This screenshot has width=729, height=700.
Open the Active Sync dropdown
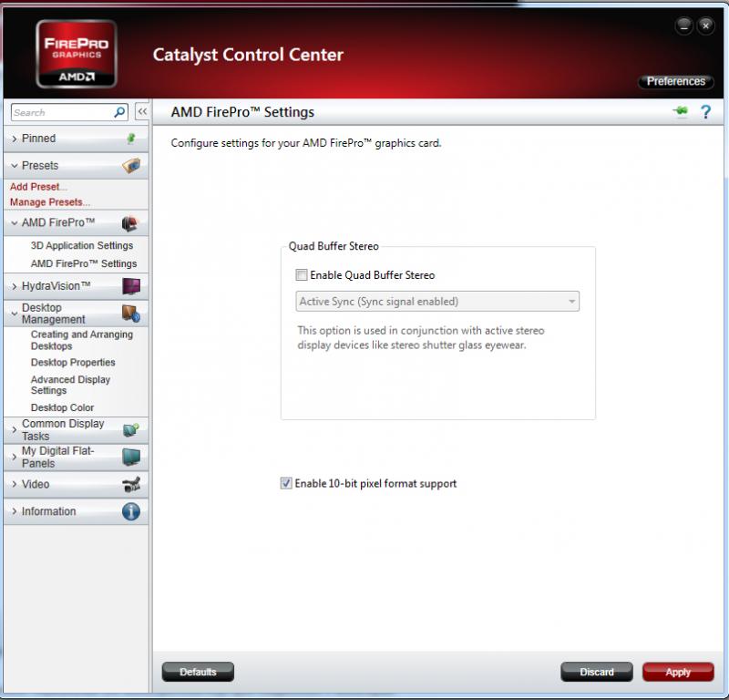tap(437, 302)
